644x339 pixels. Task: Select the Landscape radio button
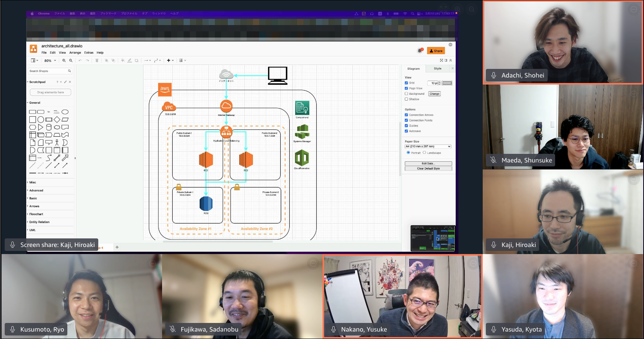coord(424,153)
